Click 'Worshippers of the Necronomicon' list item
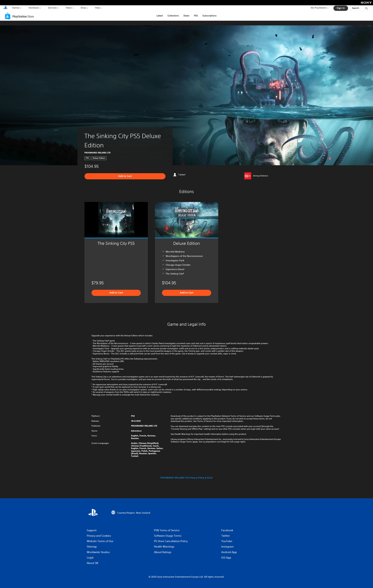The width and height of the screenshot is (373, 588). coord(184,256)
